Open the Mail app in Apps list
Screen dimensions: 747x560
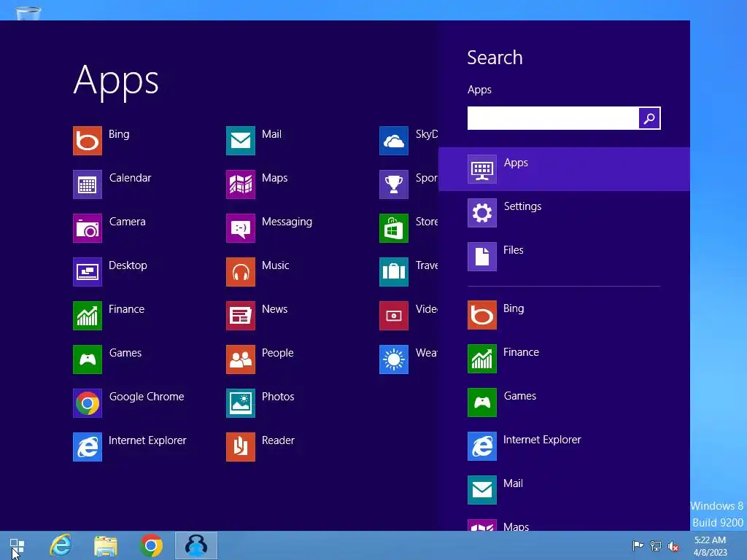coord(241,141)
